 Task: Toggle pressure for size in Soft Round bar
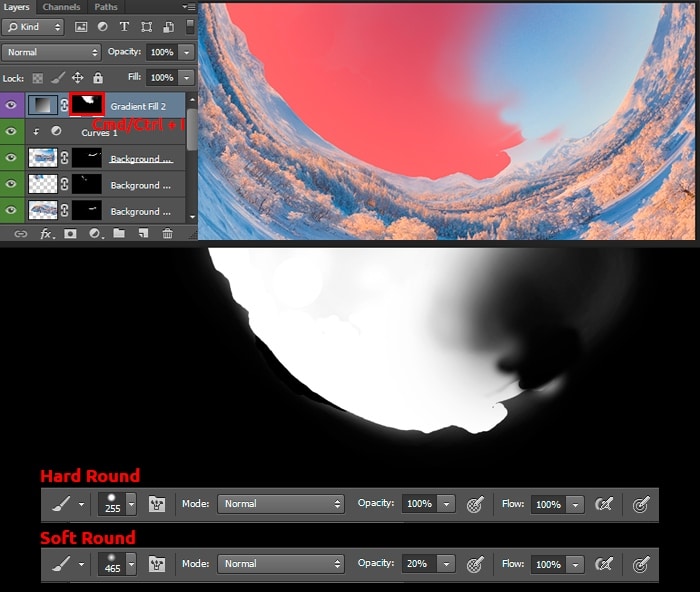click(x=641, y=565)
